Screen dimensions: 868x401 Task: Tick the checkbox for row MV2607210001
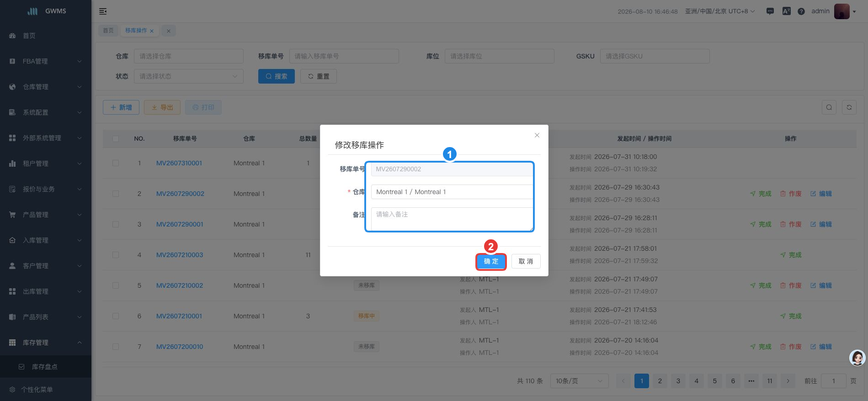116,316
